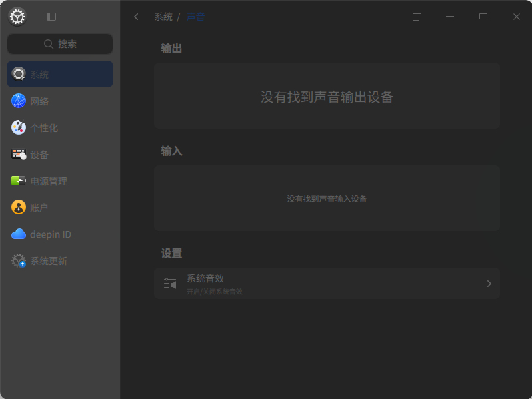Open 系统音效 settings row
532x399 pixels.
click(327, 284)
